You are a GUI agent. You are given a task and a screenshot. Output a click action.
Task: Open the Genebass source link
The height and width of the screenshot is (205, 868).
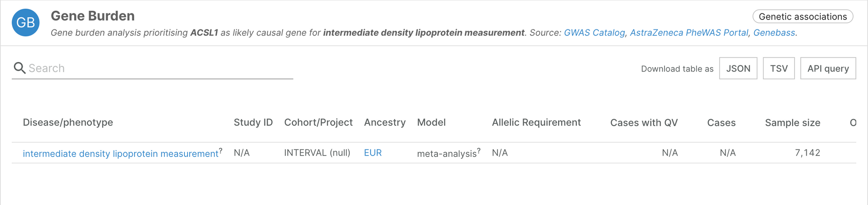[774, 33]
